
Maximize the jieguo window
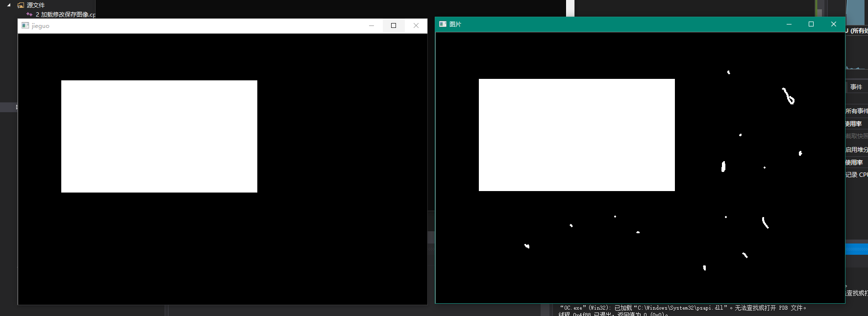(394, 25)
